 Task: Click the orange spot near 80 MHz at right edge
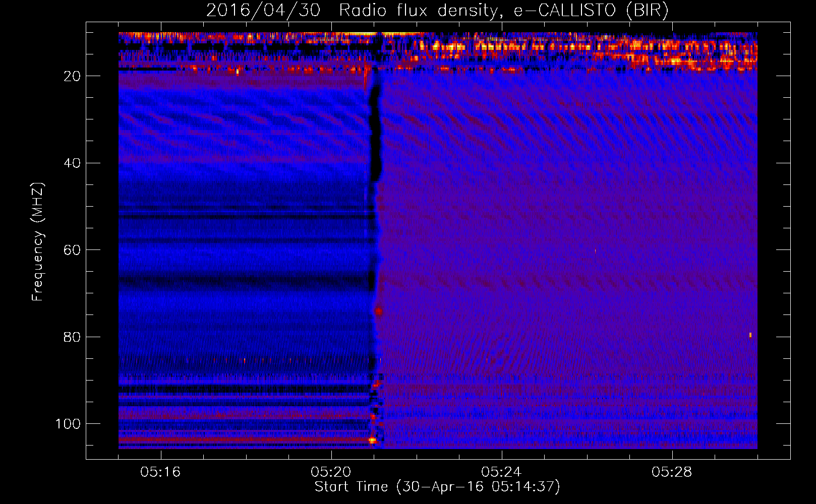click(x=750, y=335)
